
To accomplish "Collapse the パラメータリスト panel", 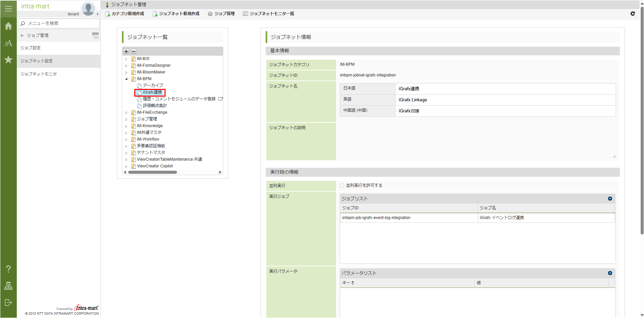I will [610, 273].
